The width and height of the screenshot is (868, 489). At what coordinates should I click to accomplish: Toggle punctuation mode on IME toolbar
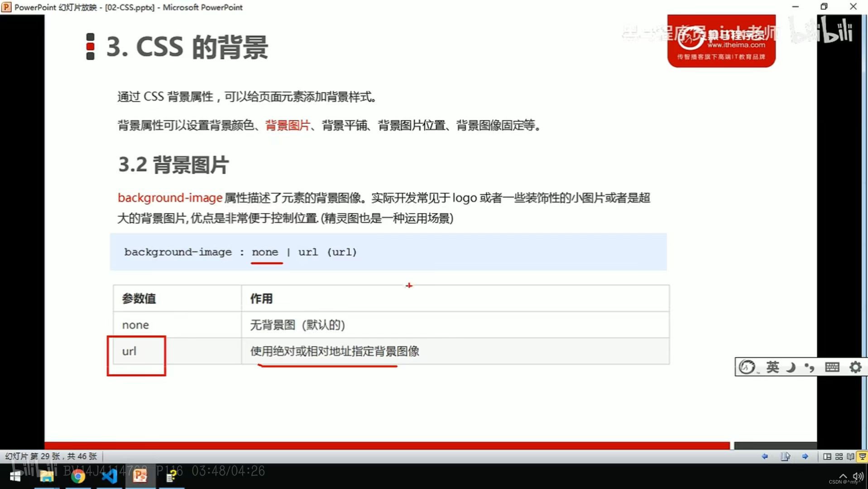810,367
